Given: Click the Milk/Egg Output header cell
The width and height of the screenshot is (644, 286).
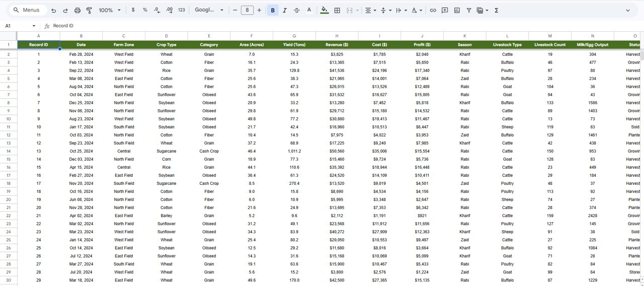Looking at the screenshot, I should click(593, 45).
